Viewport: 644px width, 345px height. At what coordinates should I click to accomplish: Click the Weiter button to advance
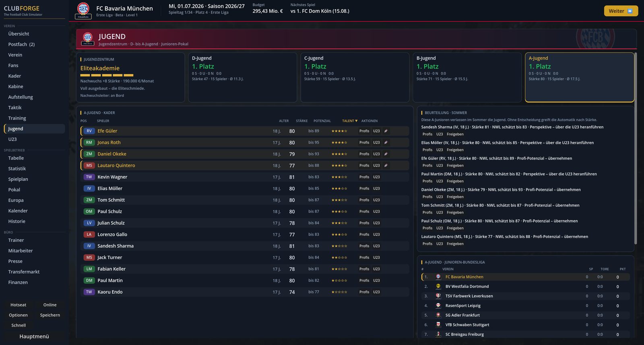coord(621,11)
